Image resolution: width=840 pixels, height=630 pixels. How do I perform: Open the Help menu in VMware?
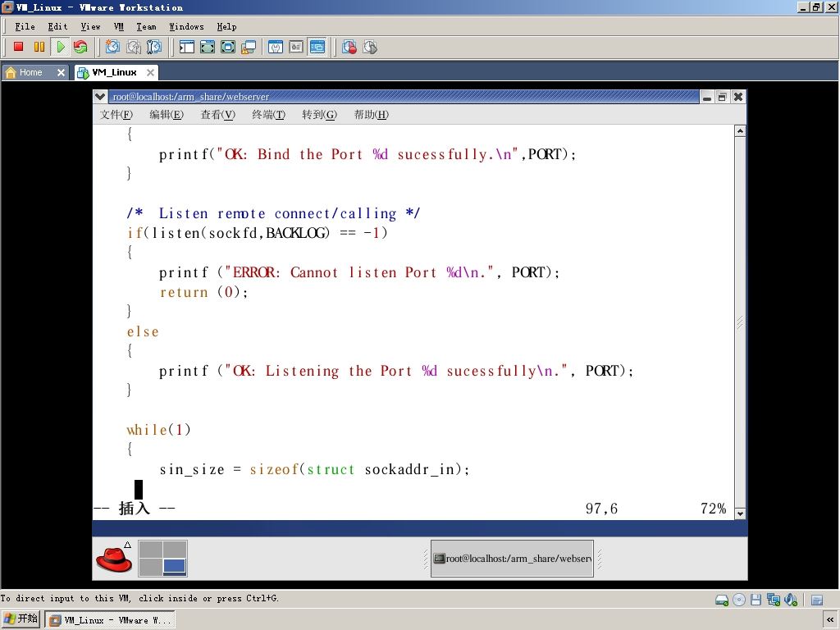(226, 26)
